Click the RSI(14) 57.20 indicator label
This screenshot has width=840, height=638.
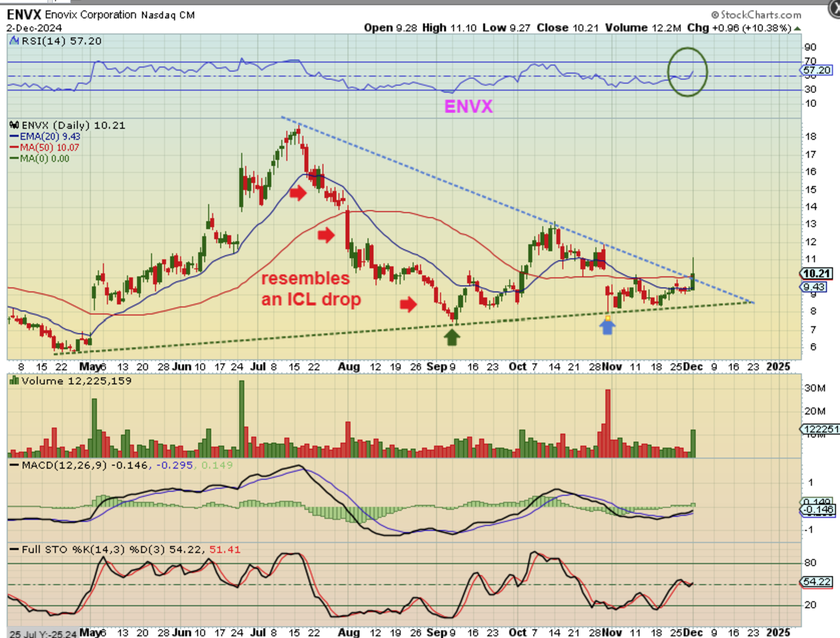click(61, 41)
